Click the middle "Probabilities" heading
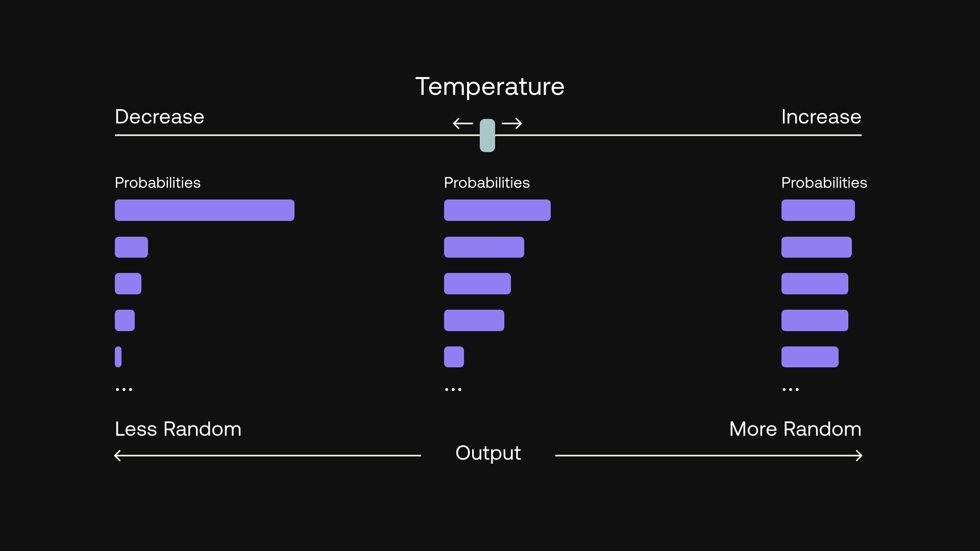 487,183
